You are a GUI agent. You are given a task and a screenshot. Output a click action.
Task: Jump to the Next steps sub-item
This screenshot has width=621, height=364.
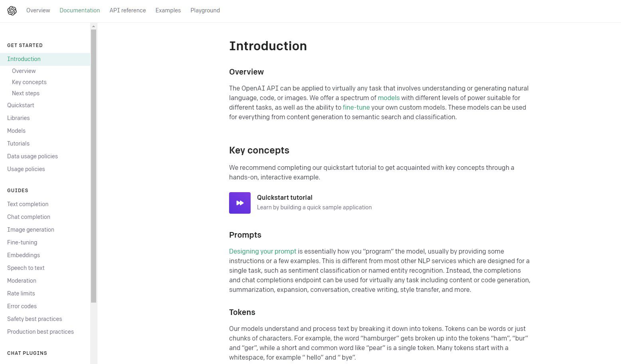(26, 93)
